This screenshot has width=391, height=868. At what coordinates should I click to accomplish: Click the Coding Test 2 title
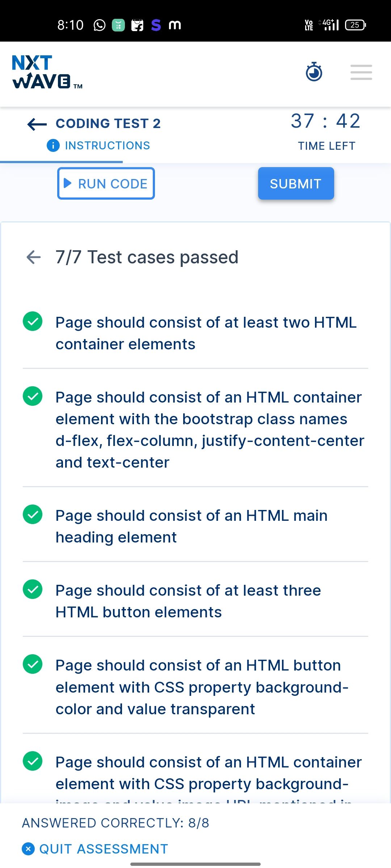tap(108, 123)
